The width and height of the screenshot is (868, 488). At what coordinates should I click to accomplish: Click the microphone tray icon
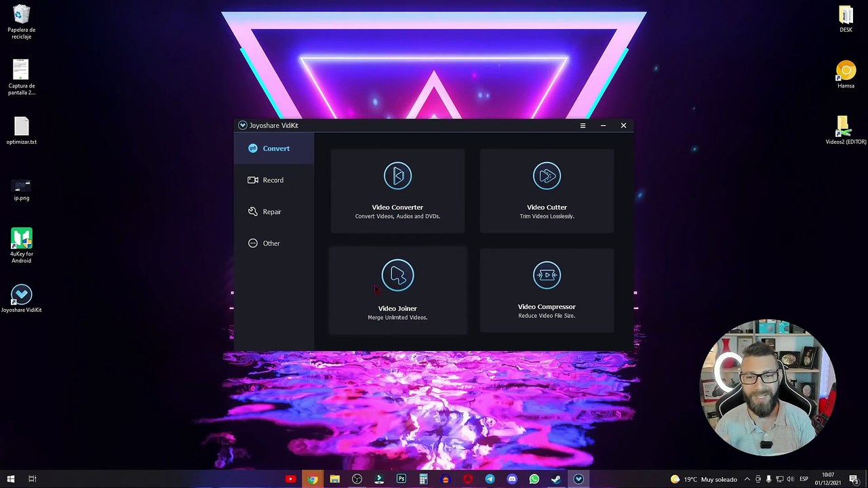coord(768,479)
